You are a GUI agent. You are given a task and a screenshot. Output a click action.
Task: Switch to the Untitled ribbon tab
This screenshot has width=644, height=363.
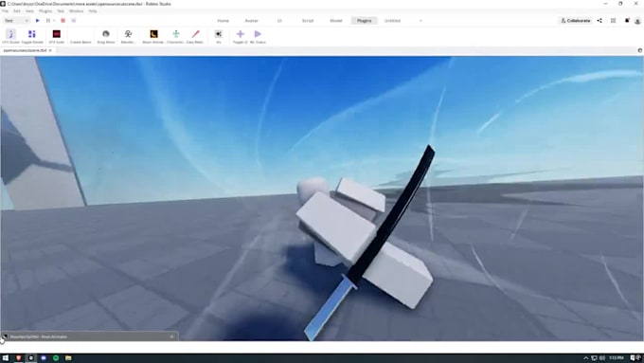392,21
